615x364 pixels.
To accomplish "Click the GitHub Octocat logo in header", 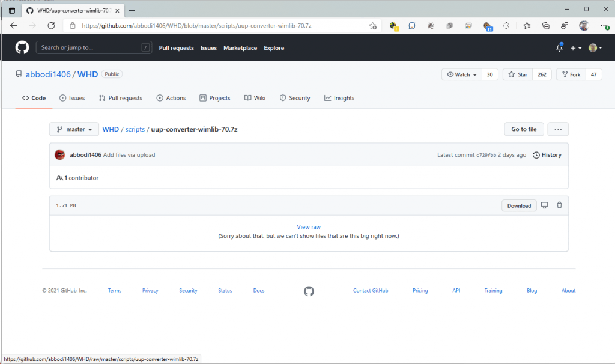I will tap(22, 48).
